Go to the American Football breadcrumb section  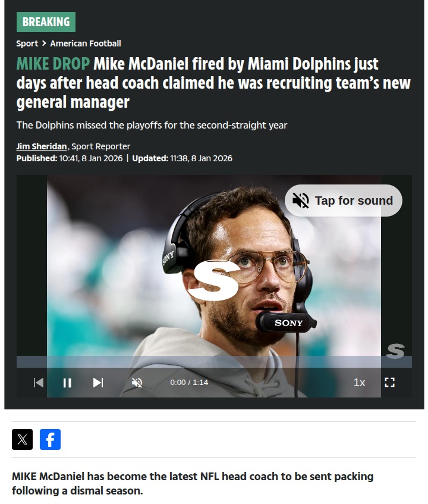(x=86, y=43)
